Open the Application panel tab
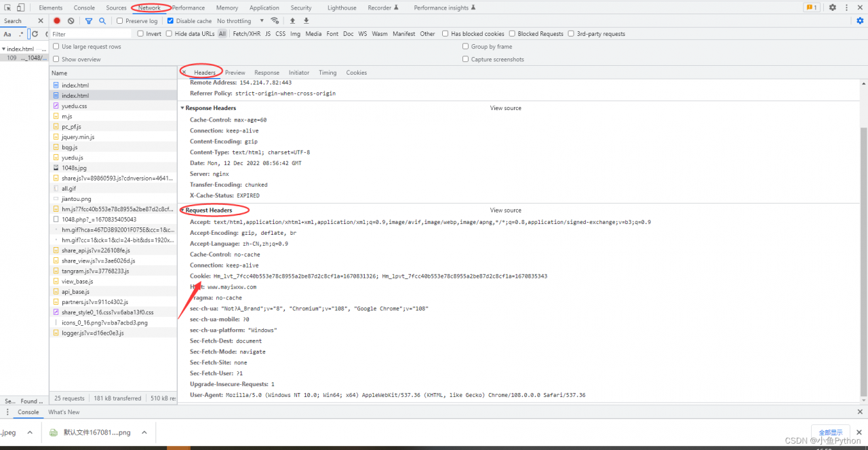868x450 pixels. (264, 7)
